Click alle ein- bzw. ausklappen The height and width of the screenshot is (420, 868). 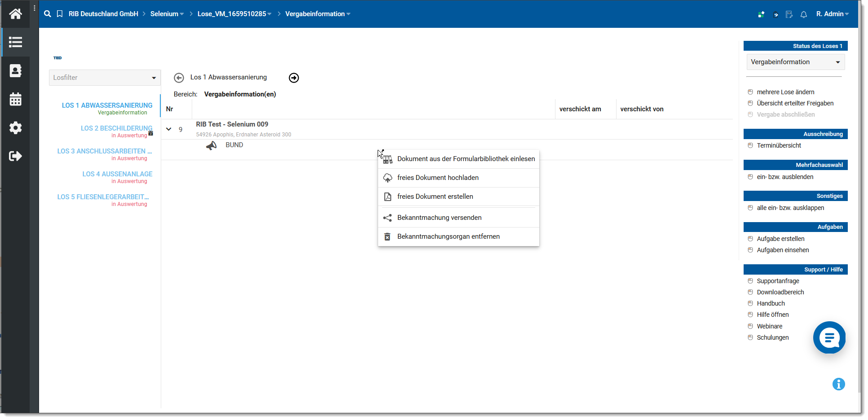click(790, 208)
